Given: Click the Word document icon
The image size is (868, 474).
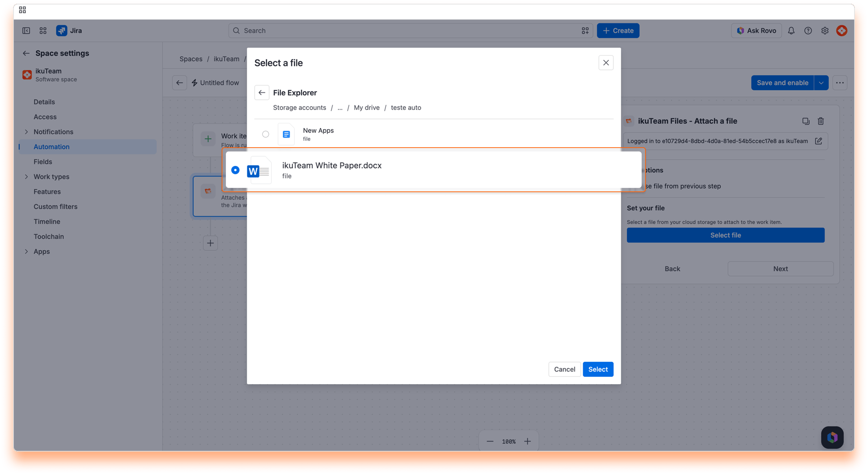Looking at the screenshot, I should pyautogui.click(x=259, y=171).
